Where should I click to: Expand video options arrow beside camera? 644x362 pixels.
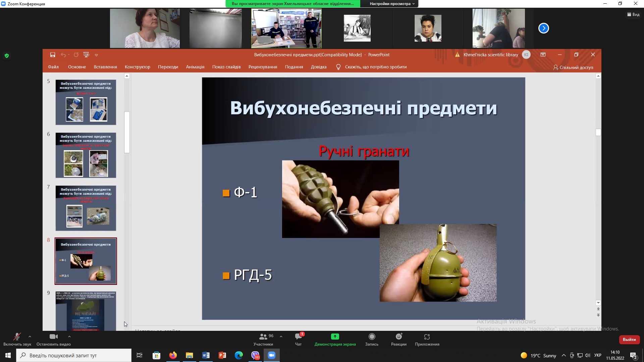click(x=69, y=336)
